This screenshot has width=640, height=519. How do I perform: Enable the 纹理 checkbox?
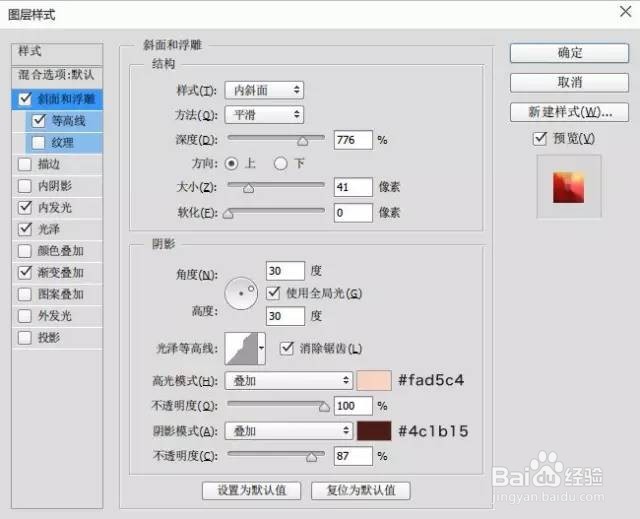(39, 142)
